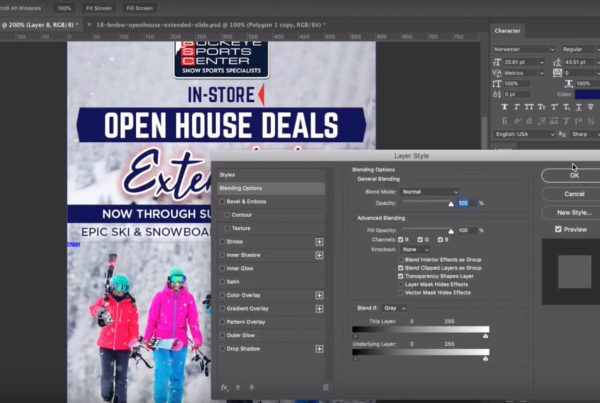600x403 pixels.
Task: Enable the Bevel & Emboss checkbox
Action: coord(223,201)
